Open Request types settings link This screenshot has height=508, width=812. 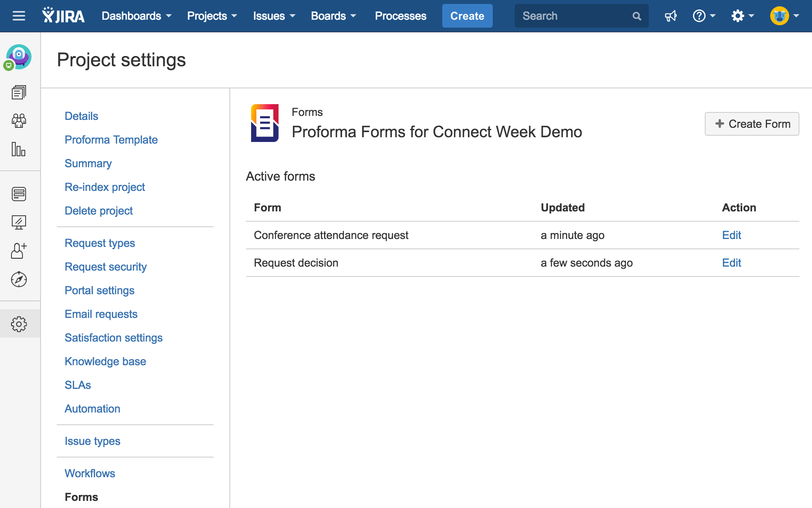(100, 243)
